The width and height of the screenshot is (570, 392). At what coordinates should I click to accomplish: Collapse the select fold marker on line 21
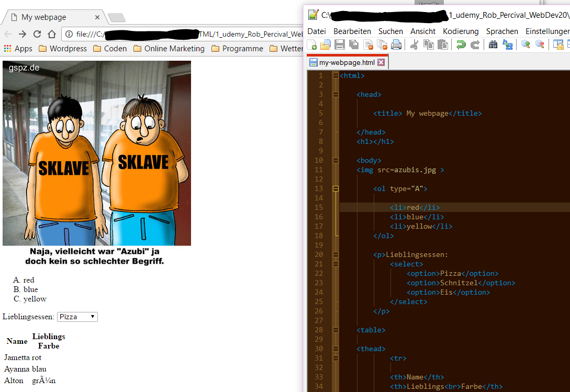(x=336, y=264)
